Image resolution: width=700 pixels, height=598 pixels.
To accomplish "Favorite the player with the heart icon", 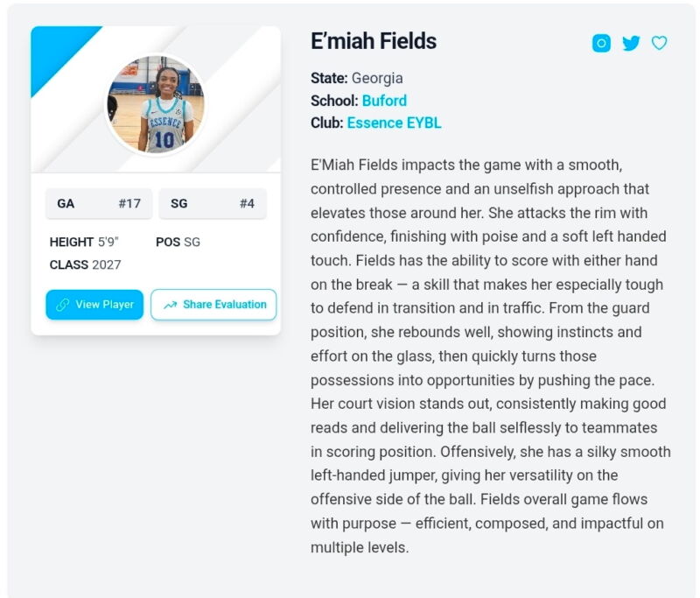I will click(x=659, y=43).
